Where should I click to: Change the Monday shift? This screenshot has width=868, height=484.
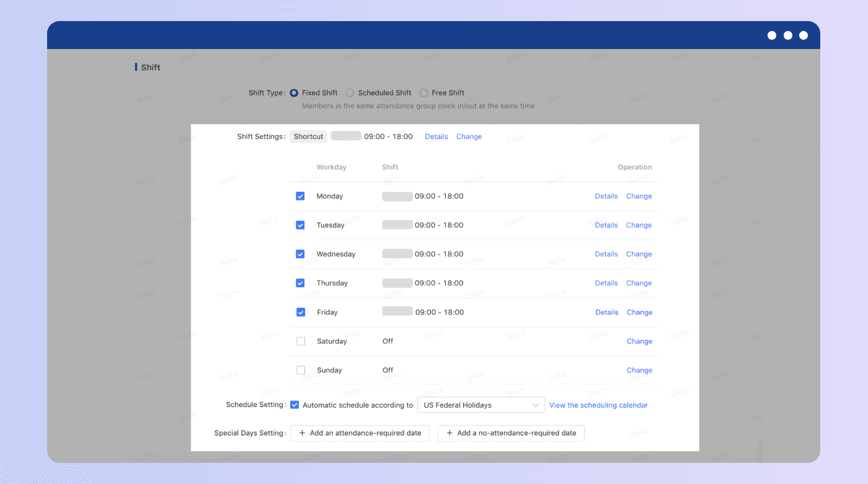639,196
